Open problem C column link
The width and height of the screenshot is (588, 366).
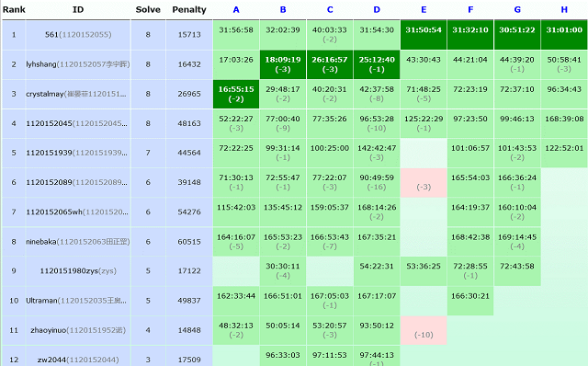point(330,10)
